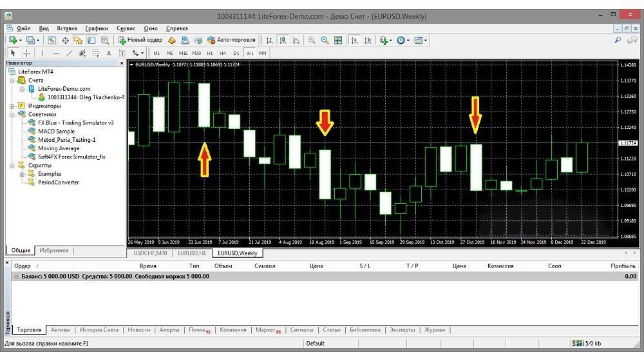Close the Навигатор panel
Screen dimensions: 644x361
pos(122,63)
